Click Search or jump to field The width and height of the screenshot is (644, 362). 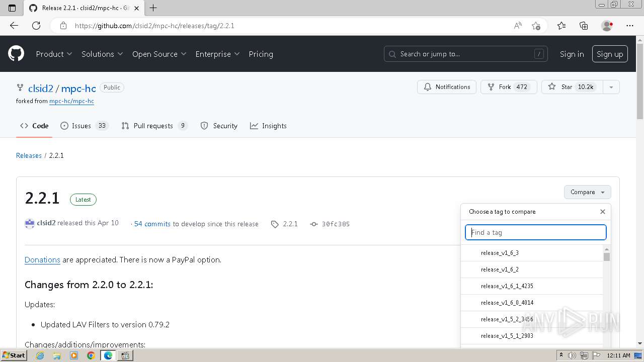click(466, 54)
